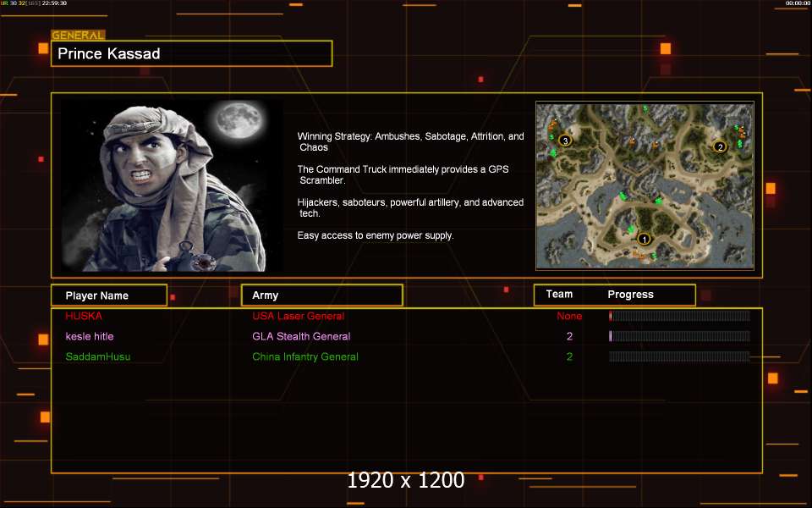Click the Progress column header
The height and width of the screenshot is (508, 812).
click(x=630, y=295)
